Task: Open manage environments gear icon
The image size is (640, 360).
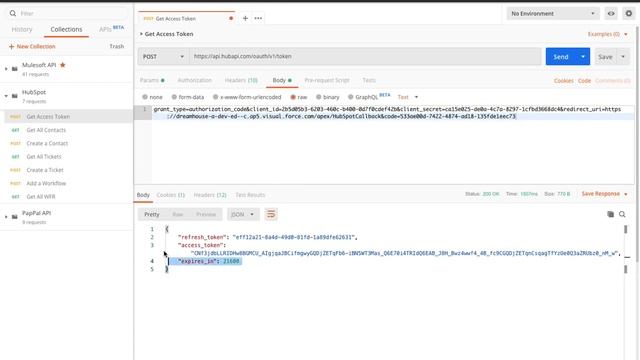Action: (629, 13)
